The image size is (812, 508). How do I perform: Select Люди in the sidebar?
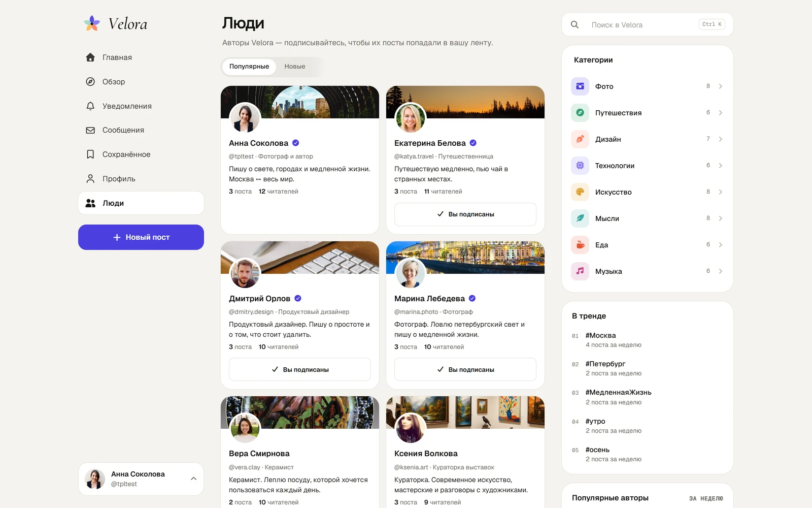tap(141, 203)
